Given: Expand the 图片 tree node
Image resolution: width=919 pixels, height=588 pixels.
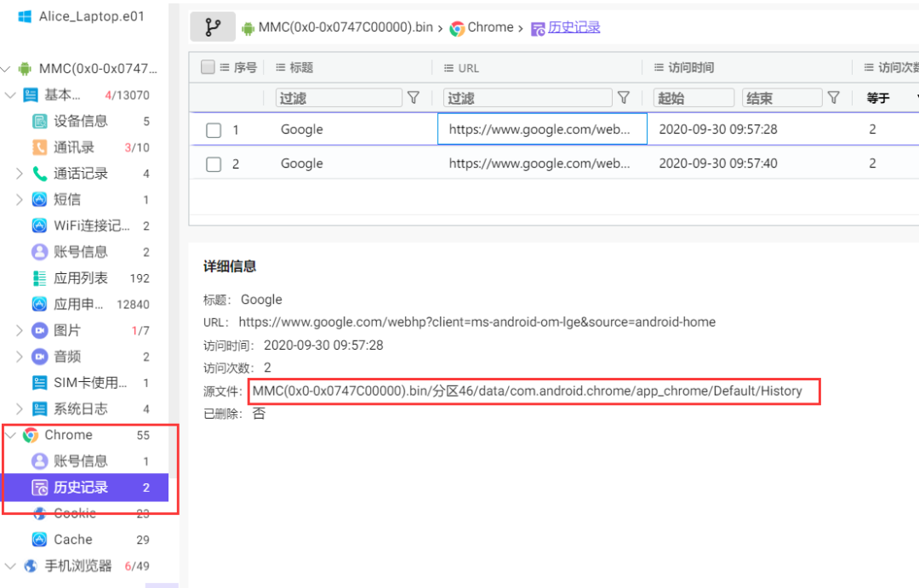Looking at the screenshot, I should (20, 331).
